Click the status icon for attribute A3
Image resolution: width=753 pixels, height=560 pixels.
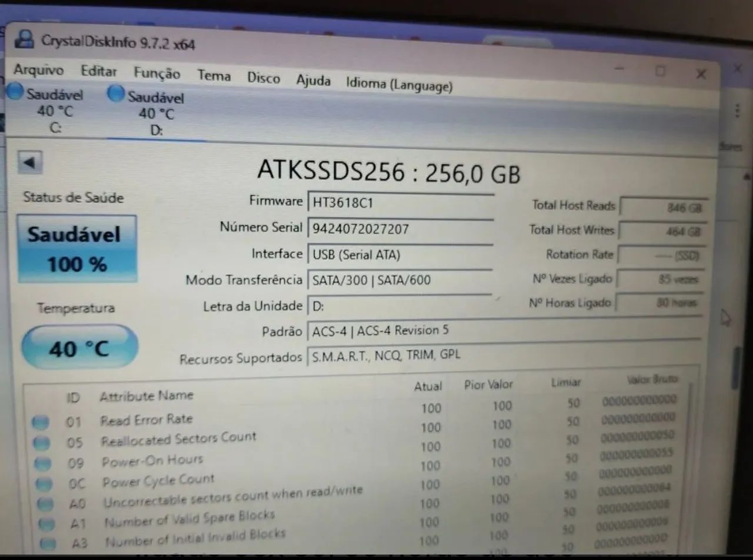pos(48,543)
